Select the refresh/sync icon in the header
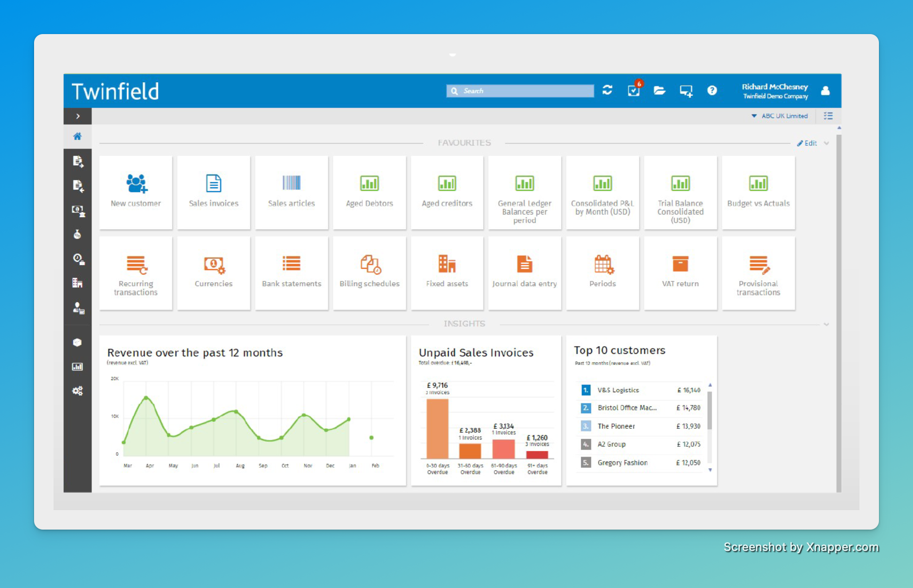The height and width of the screenshot is (588, 913). click(607, 91)
